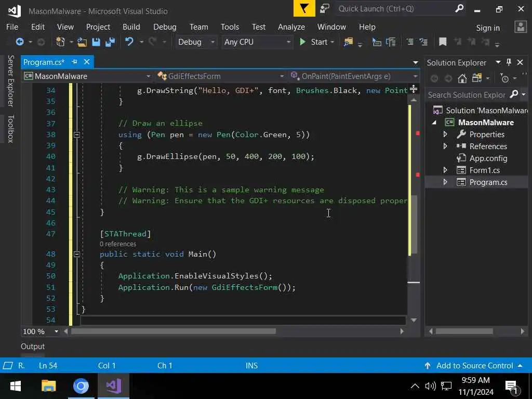Viewport: 532px width, 399px height.
Task: Click the Sign in link
Action: (x=488, y=28)
